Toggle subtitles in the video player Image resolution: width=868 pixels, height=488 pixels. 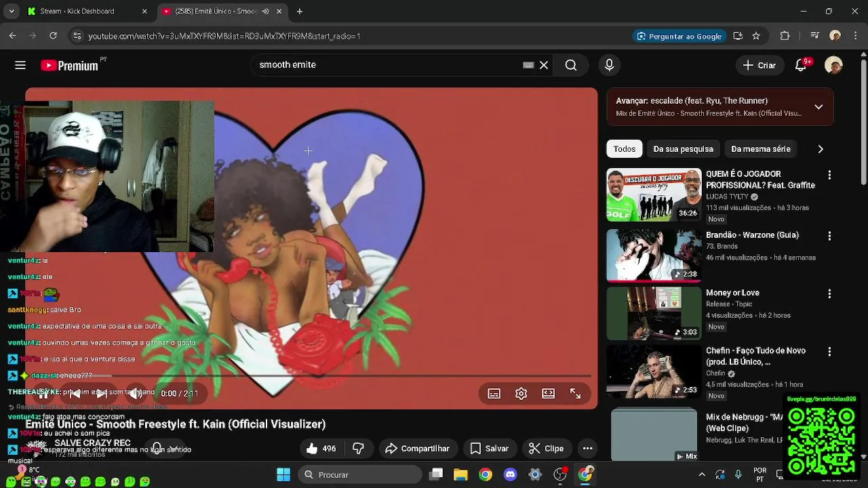494,394
